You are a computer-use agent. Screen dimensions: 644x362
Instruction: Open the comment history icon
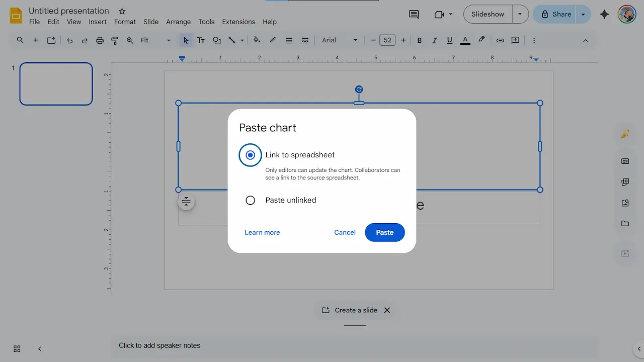pos(414,14)
